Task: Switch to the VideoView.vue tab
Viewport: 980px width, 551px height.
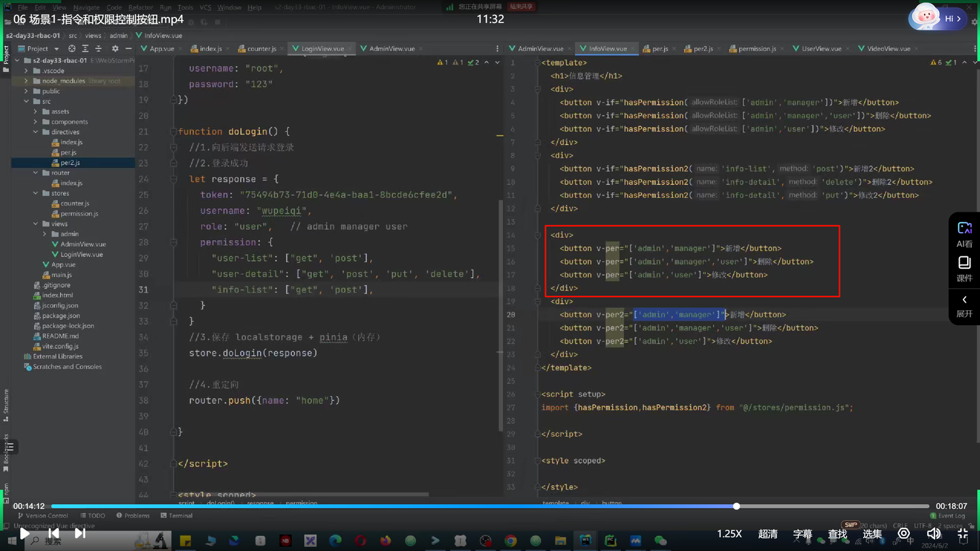Action: click(888, 49)
